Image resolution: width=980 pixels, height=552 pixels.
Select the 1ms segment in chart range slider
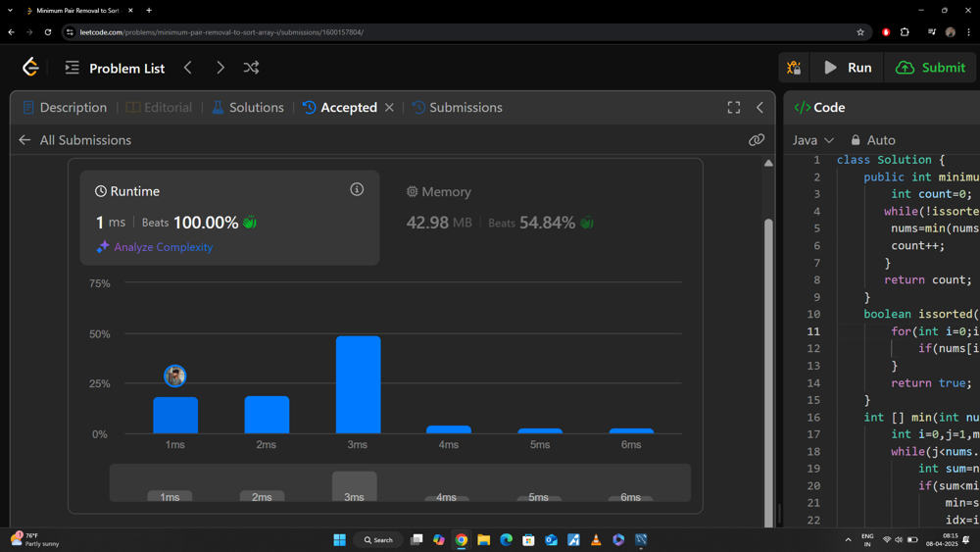coord(170,496)
